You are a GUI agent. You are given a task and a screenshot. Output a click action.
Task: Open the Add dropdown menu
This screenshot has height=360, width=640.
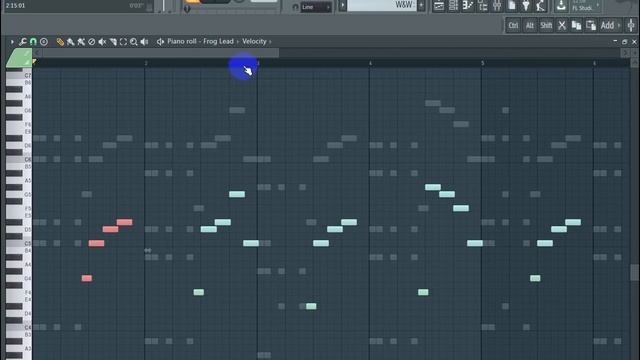pyautogui.click(x=610, y=26)
